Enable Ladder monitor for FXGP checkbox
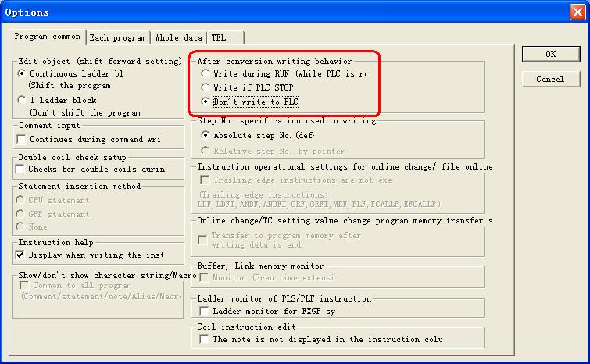This screenshot has width=590, height=364. 206,311
